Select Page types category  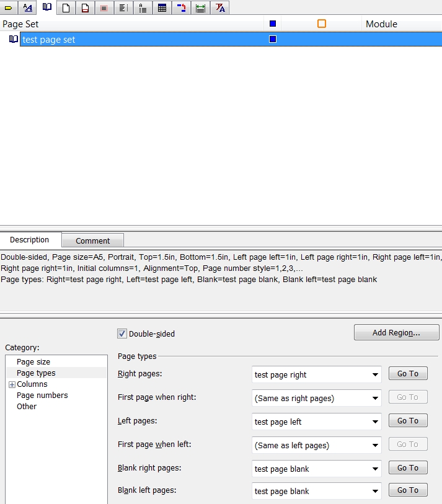[x=36, y=373]
